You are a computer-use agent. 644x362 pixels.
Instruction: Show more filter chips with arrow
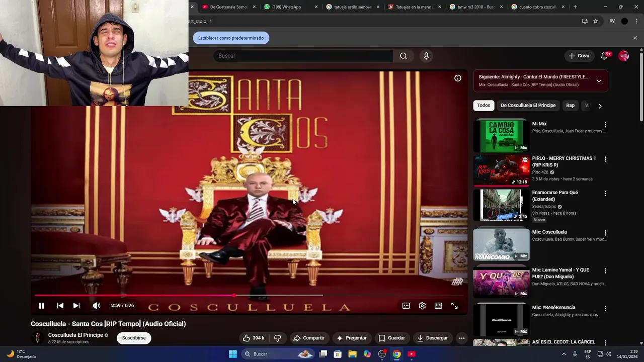(600, 106)
